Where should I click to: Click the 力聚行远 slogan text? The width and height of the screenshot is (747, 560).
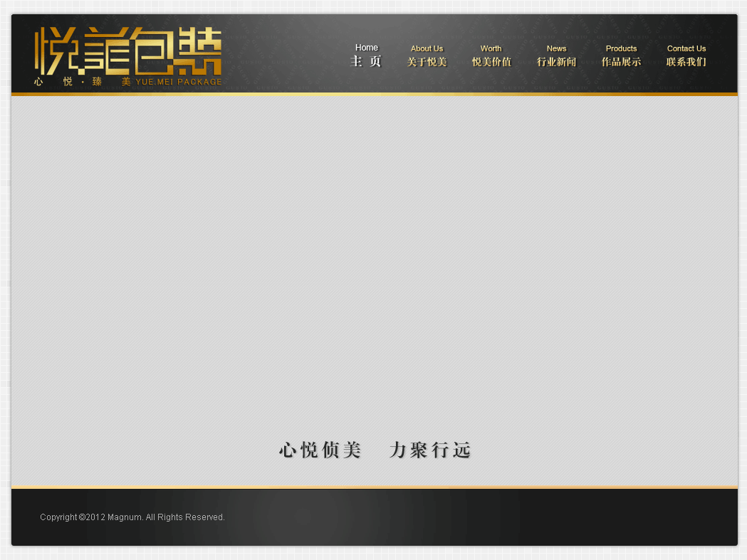pyautogui.click(x=430, y=450)
